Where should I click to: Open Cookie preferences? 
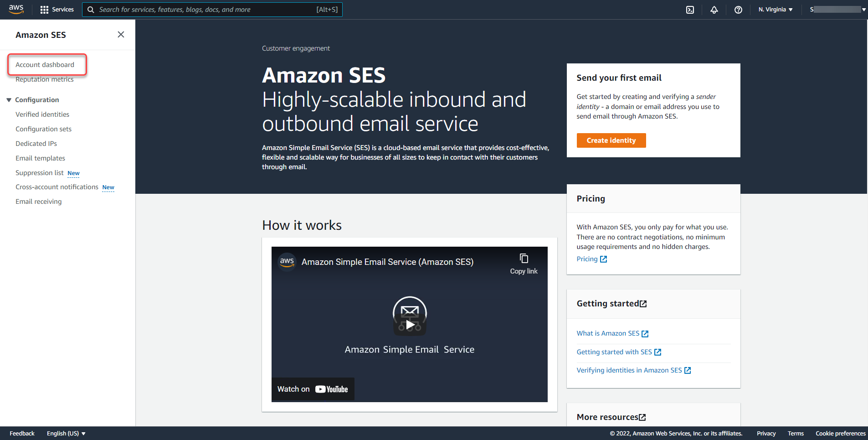840,433
